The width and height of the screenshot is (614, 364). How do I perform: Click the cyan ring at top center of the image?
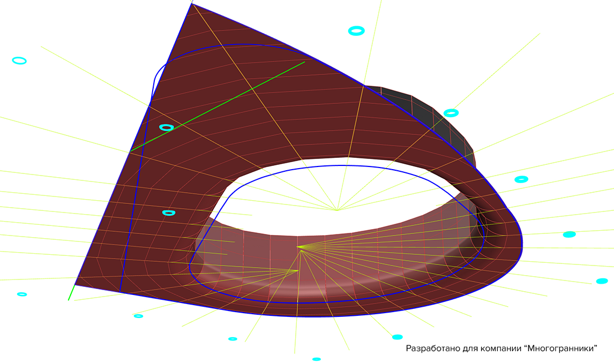click(x=356, y=31)
